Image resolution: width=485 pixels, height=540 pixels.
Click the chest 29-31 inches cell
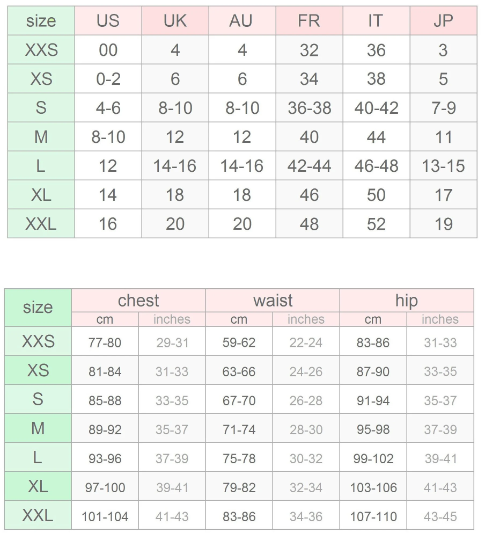coord(172,343)
